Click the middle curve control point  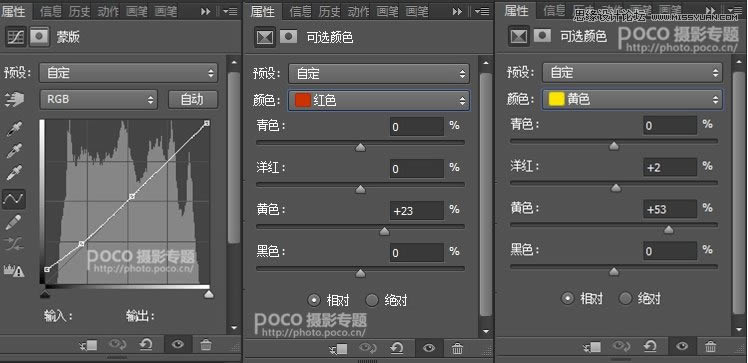tap(132, 196)
